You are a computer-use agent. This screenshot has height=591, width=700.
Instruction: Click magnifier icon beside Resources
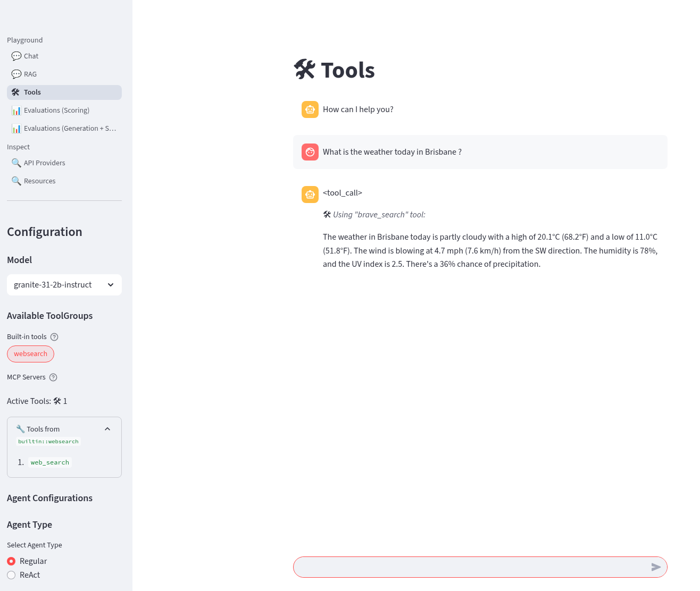tap(16, 181)
